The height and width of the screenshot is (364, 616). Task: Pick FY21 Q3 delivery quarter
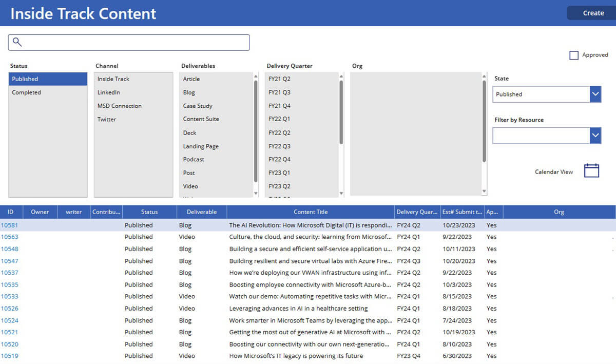[x=302, y=92]
